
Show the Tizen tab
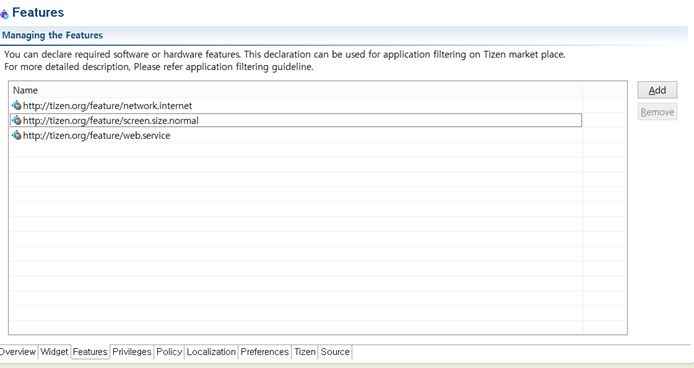(x=305, y=352)
